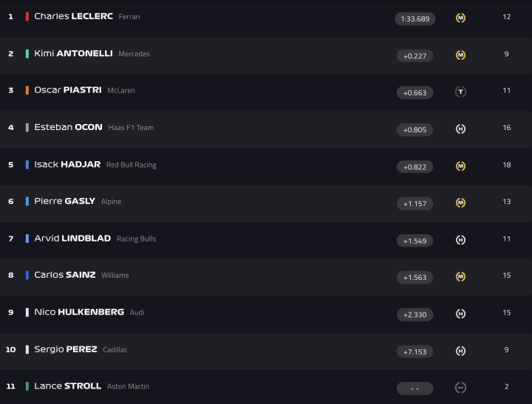Click the medium tyre icon in Leclerc's row

(460, 18)
